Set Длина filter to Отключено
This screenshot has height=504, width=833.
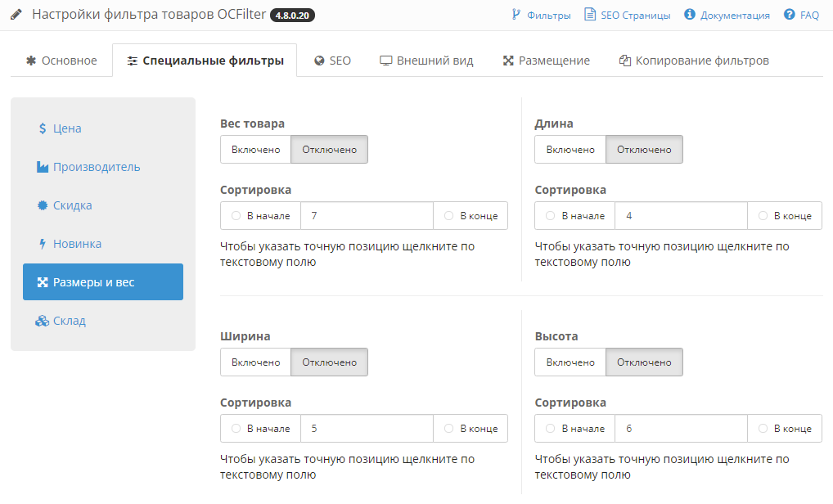point(644,150)
